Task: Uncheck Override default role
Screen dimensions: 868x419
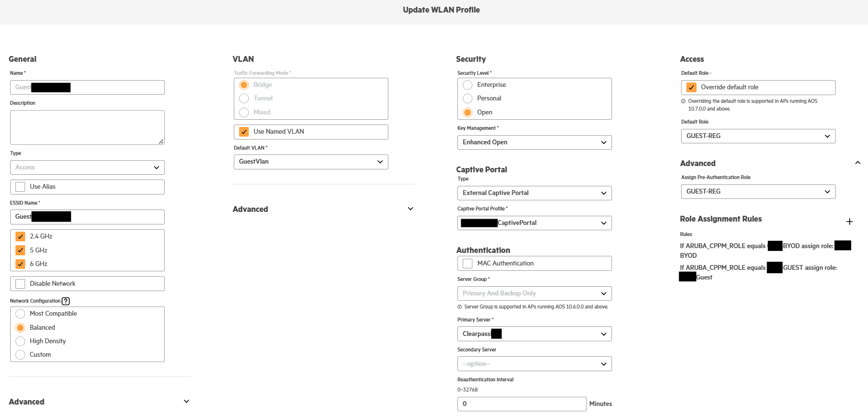Action: tap(691, 87)
